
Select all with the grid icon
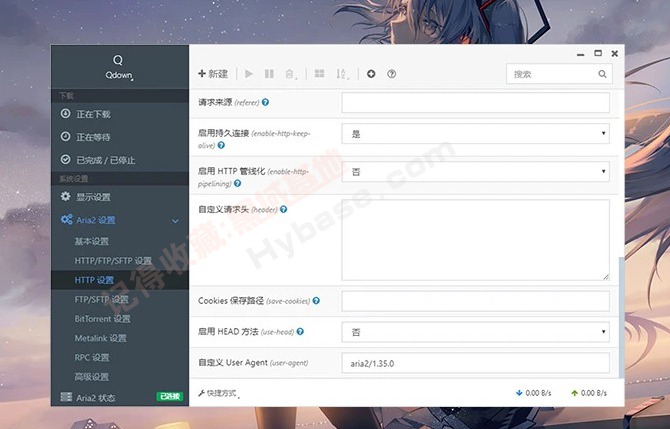pyautogui.click(x=319, y=73)
